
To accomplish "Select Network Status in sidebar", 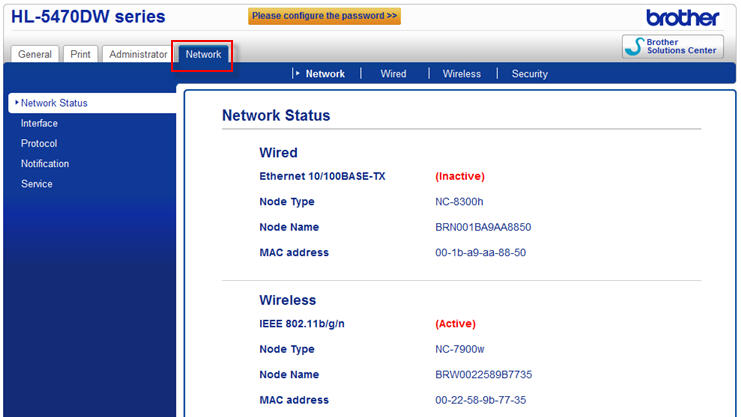I will [54, 103].
